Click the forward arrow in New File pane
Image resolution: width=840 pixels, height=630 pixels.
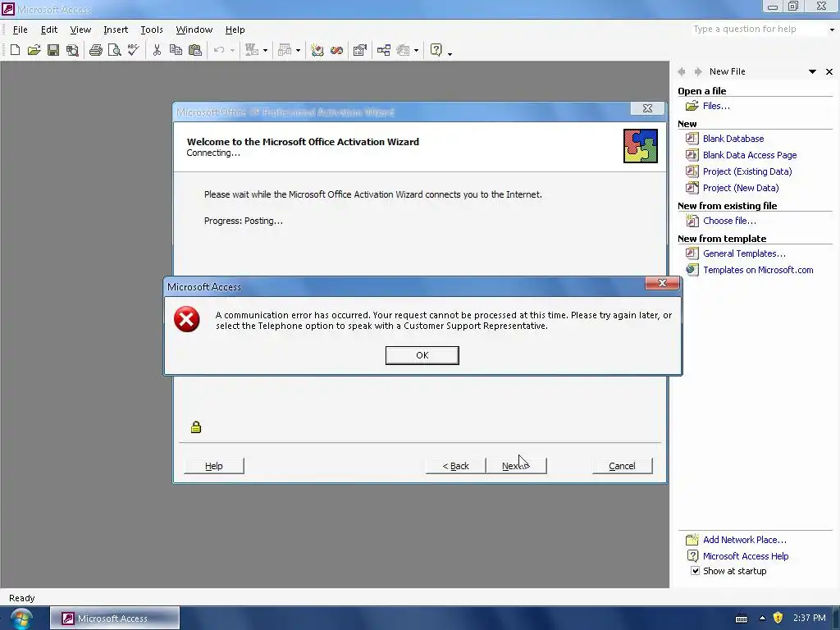tap(697, 72)
